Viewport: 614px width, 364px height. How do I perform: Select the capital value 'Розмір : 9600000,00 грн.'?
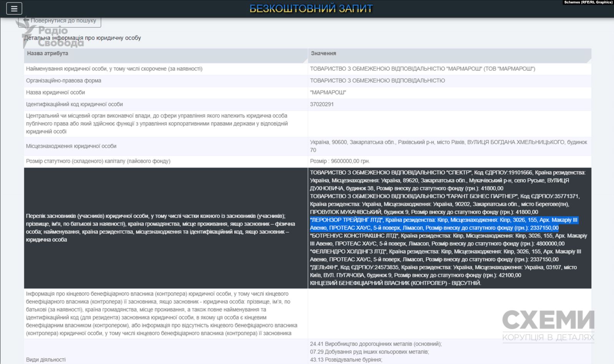pos(340,161)
